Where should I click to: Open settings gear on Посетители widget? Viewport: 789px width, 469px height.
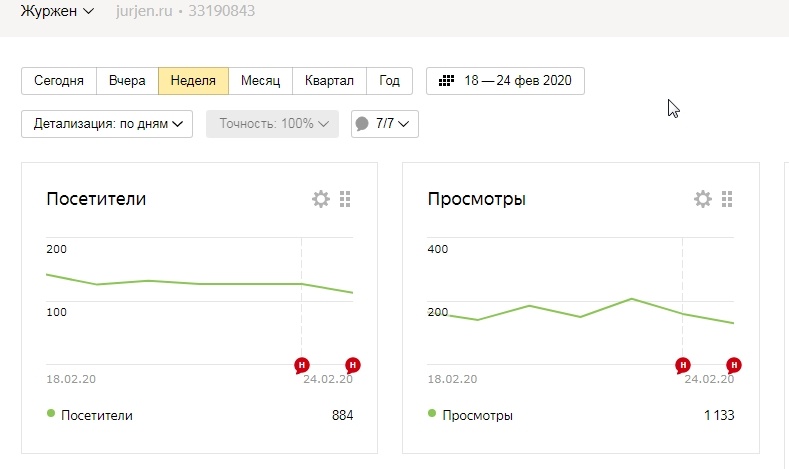click(321, 199)
